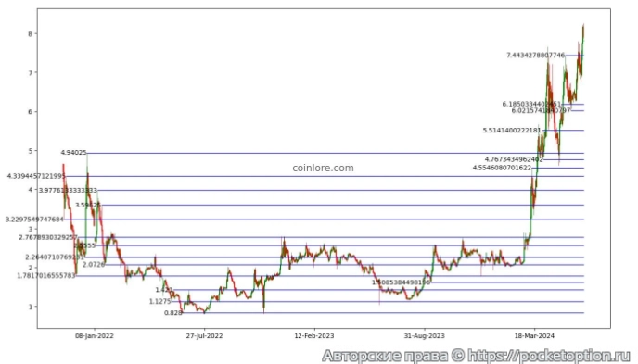Click the 4.3394457121995 level label
This screenshot has height=364, width=638.
(36, 176)
